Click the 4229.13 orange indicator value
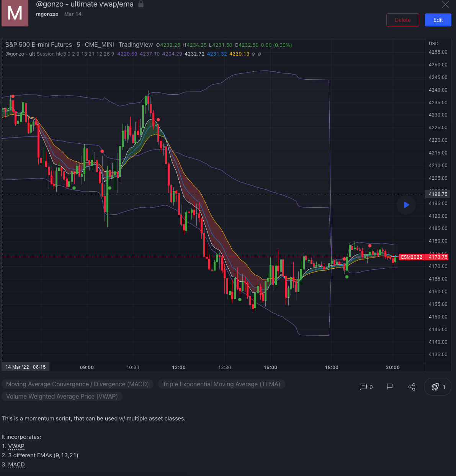The width and height of the screenshot is (456, 476). (239, 54)
